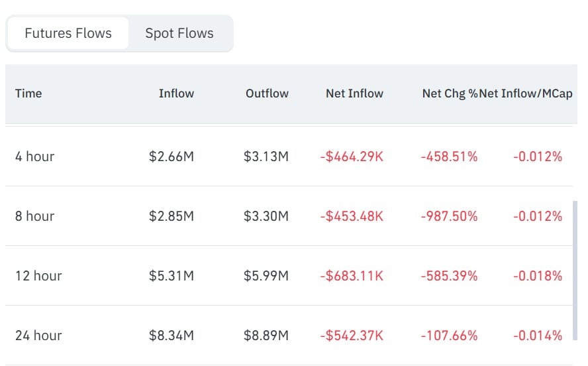Select the 4 hour row label

click(34, 156)
